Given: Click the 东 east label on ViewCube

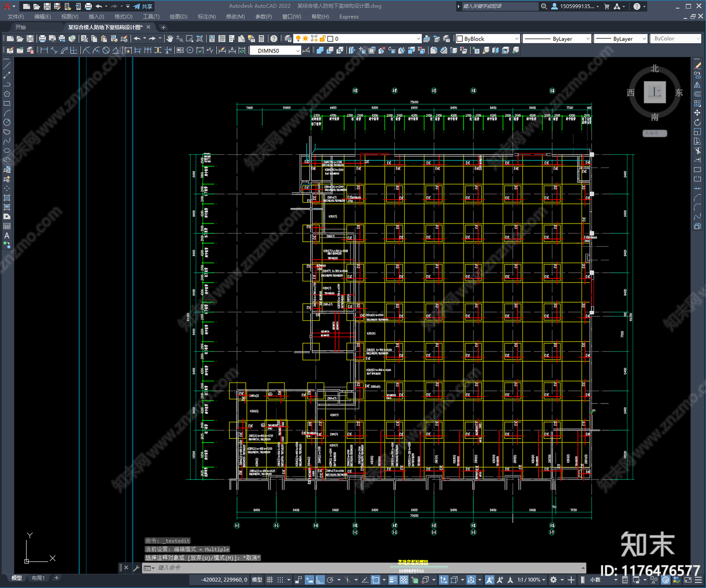Looking at the screenshot, I should [679, 93].
